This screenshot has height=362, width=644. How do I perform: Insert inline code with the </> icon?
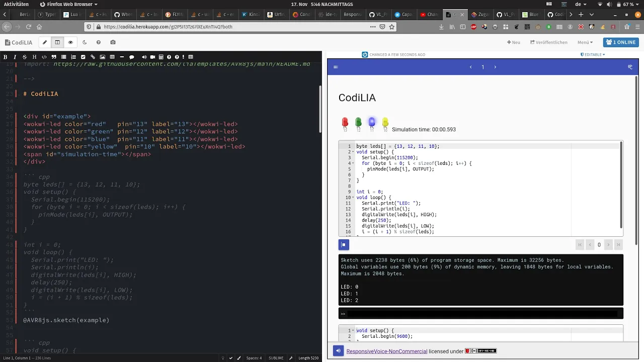(x=44, y=57)
